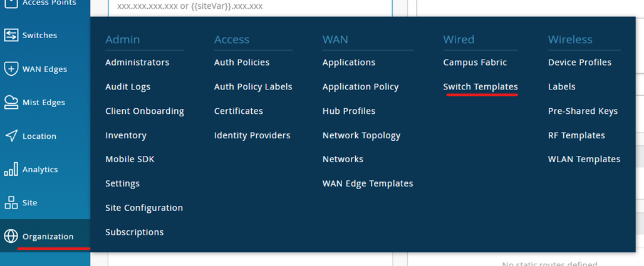Open the Analytics sidebar entry
Image resolution: width=644 pixels, height=266 pixels.
(x=40, y=170)
